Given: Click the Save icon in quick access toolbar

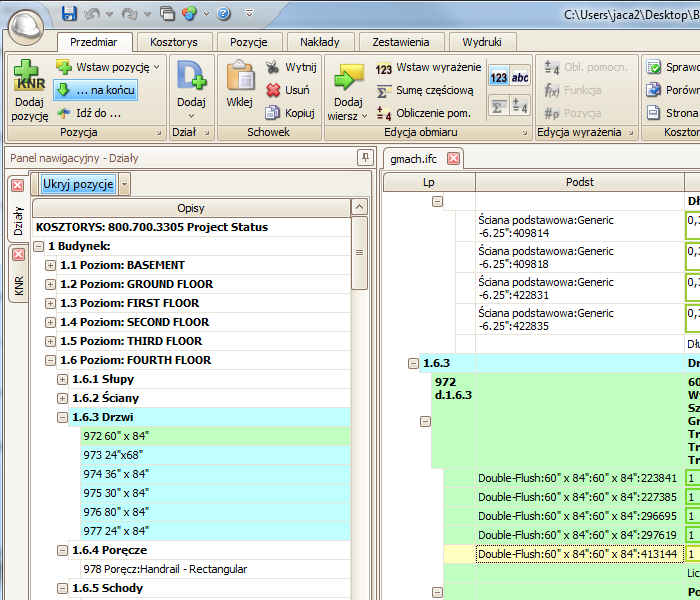Looking at the screenshot, I should (x=69, y=13).
